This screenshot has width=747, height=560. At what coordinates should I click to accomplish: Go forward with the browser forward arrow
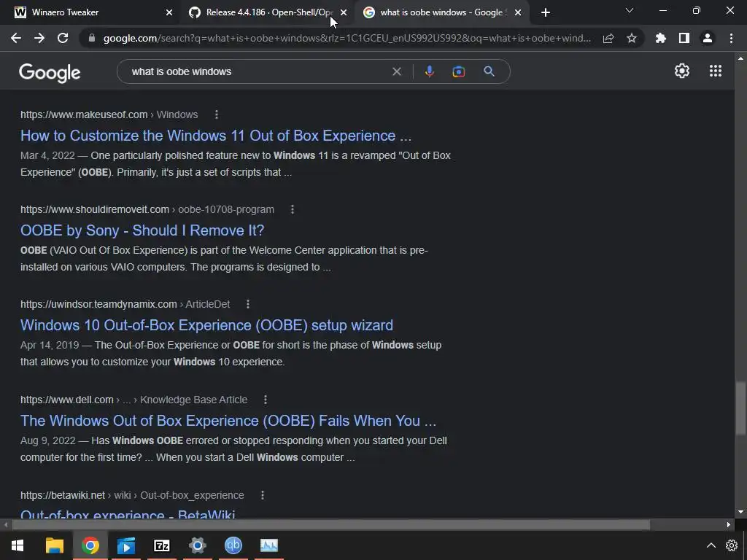coord(39,38)
